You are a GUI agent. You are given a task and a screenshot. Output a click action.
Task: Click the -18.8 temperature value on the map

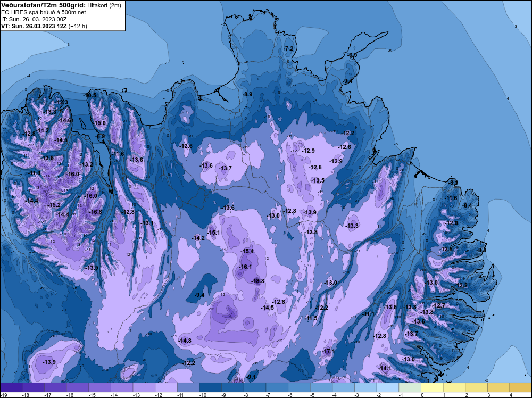258,281
